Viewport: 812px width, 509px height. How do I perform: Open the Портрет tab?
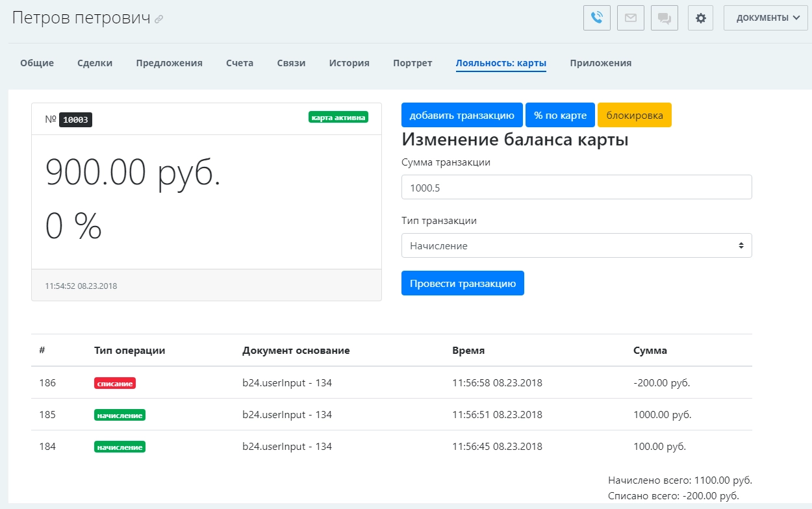click(412, 63)
